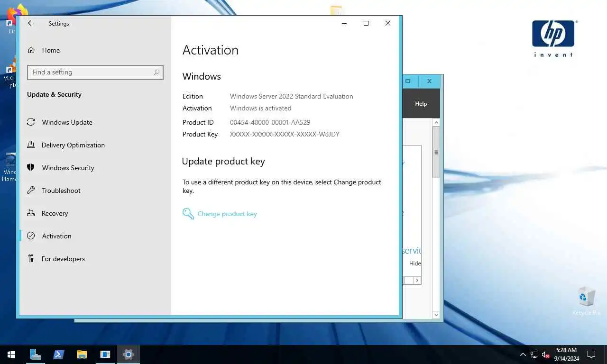The height and width of the screenshot is (364, 607).
Task: Open Help menu in background Server Manager window
Action: pos(421,104)
